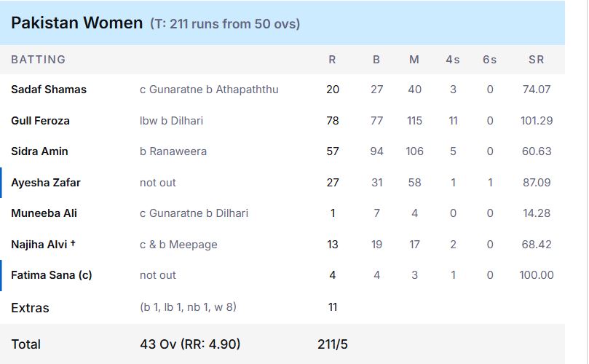Open Sadaf Shamas player profile link

pyautogui.click(x=49, y=90)
